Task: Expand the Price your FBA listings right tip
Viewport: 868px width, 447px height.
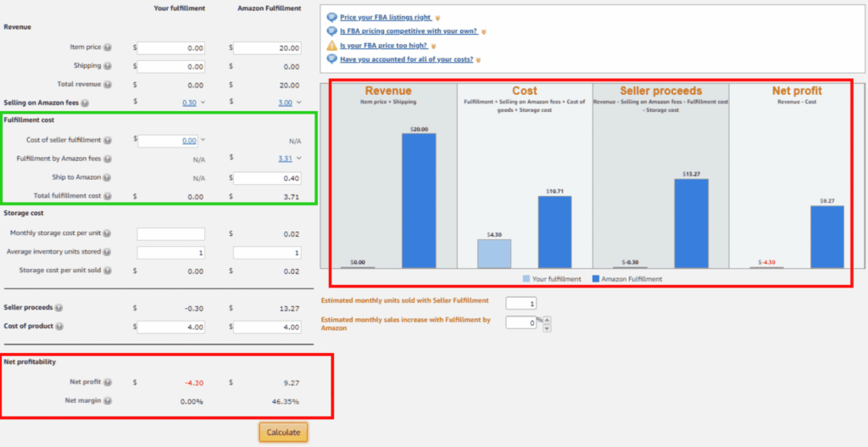Action: point(438,19)
